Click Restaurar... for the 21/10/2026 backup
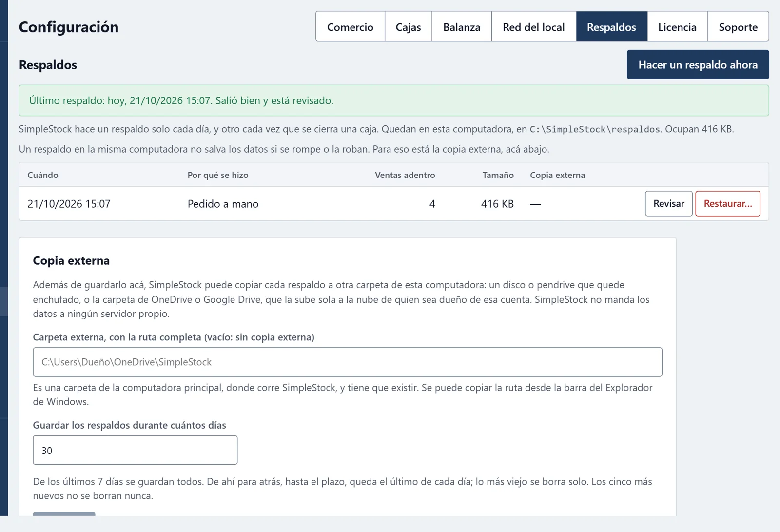The width and height of the screenshot is (780, 532). tap(727, 203)
